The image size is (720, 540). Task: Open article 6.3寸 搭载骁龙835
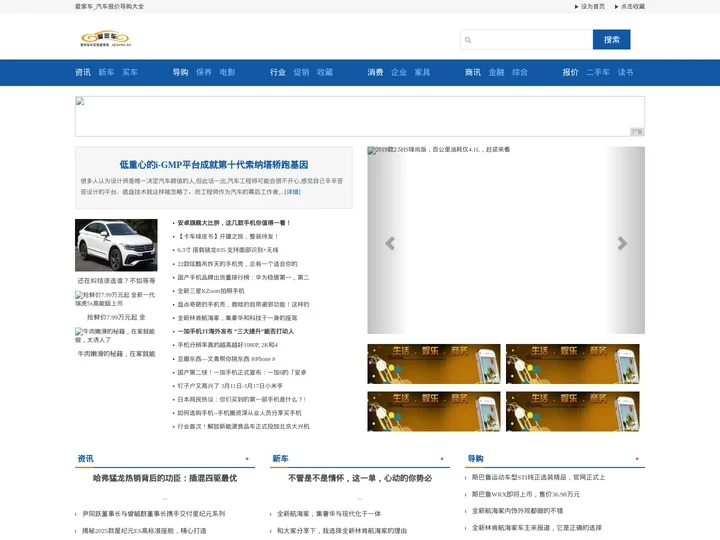[228, 250]
